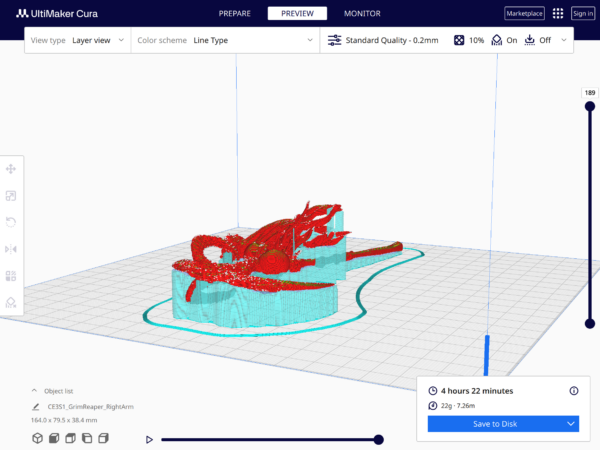Show print time details info icon
600x450 pixels.
point(574,391)
